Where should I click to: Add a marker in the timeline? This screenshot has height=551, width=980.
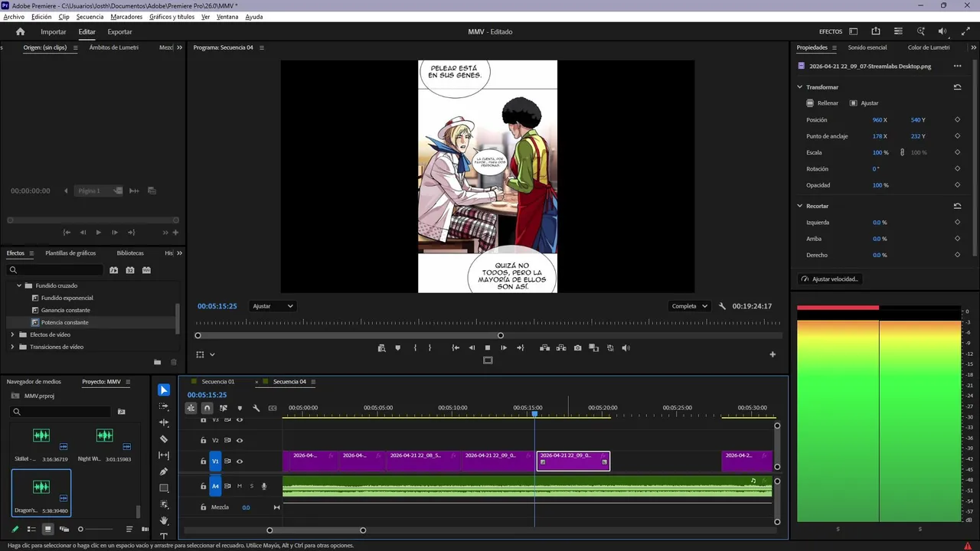(x=240, y=408)
